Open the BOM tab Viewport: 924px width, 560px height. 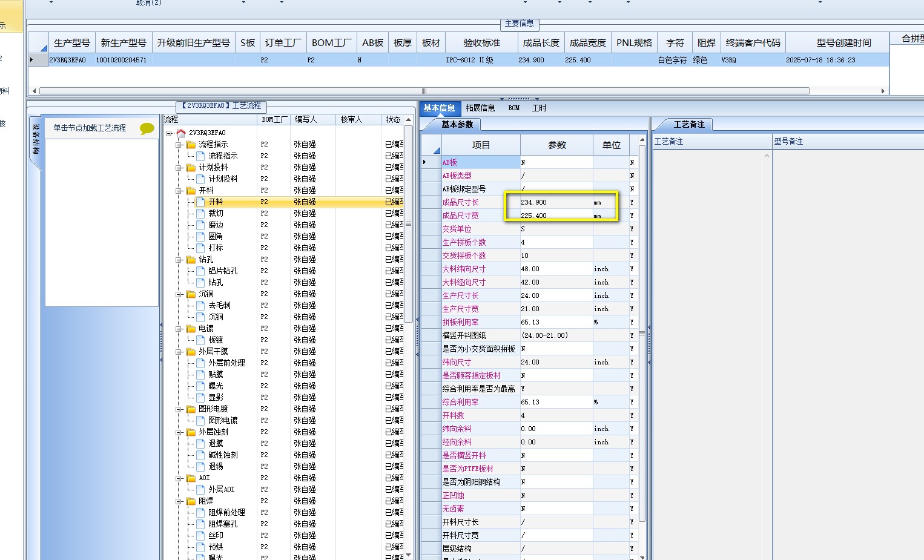coord(514,108)
